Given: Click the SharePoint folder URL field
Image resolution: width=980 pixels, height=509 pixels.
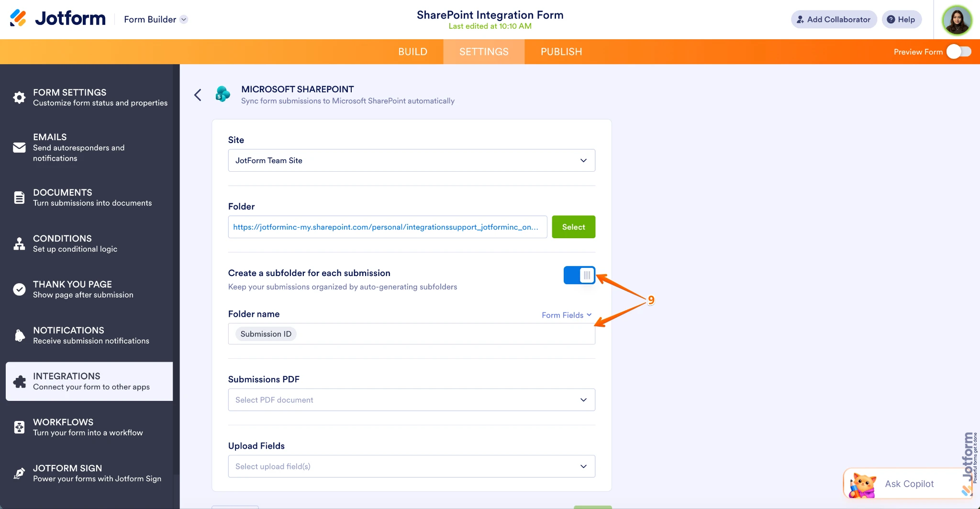Looking at the screenshot, I should 388,227.
